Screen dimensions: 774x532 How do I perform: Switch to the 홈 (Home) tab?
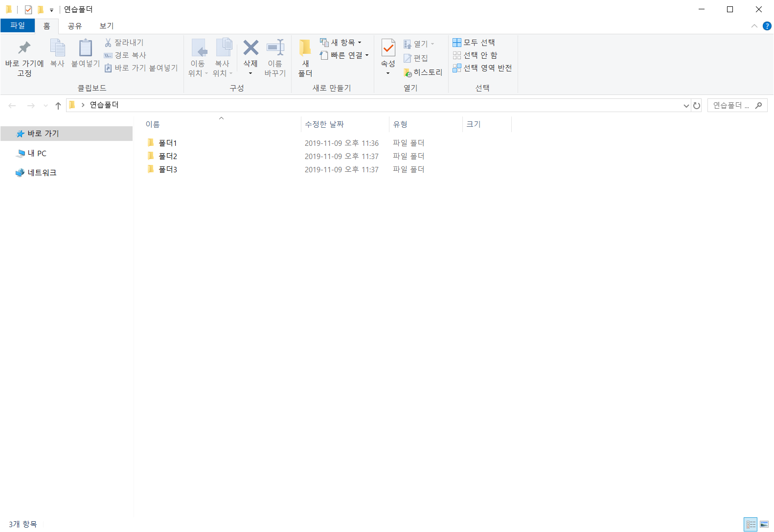[x=46, y=26]
